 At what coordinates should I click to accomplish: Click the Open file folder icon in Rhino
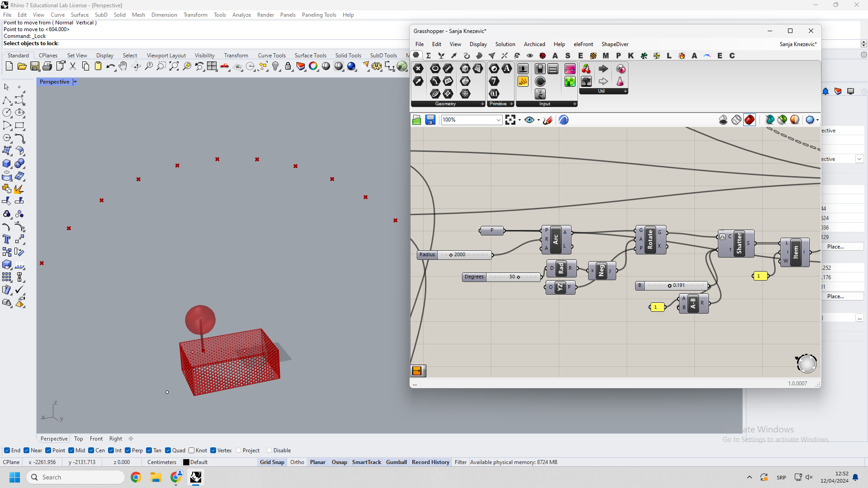[22, 66]
